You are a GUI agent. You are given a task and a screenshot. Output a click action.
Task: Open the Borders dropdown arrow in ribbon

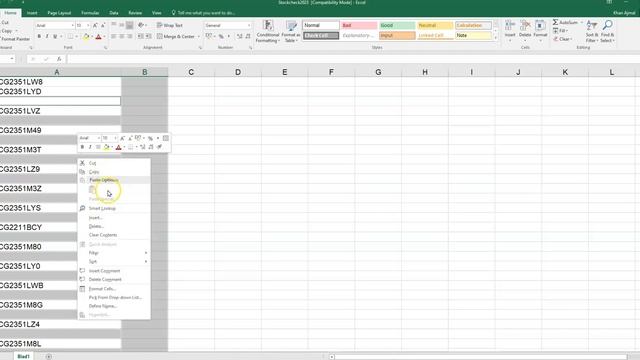(x=76, y=37)
